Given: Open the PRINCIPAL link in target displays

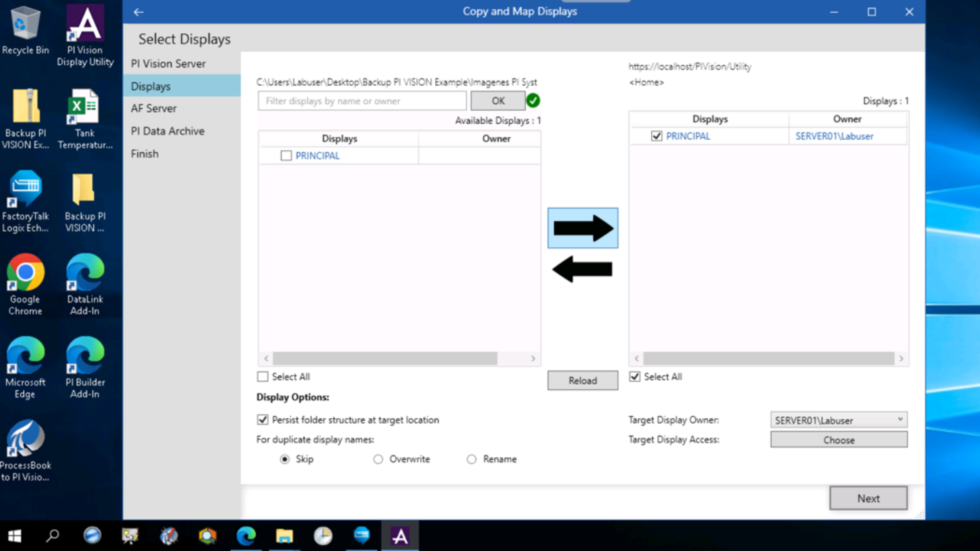Looking at the screenshot, I should (688, 136).
